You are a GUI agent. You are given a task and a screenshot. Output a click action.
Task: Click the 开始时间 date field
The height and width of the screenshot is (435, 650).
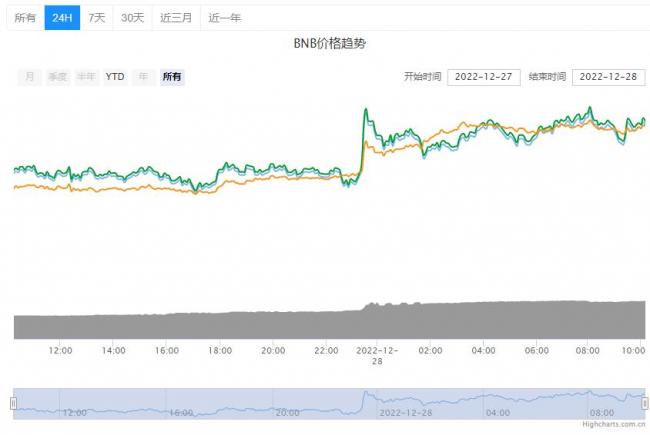point(482,77)
